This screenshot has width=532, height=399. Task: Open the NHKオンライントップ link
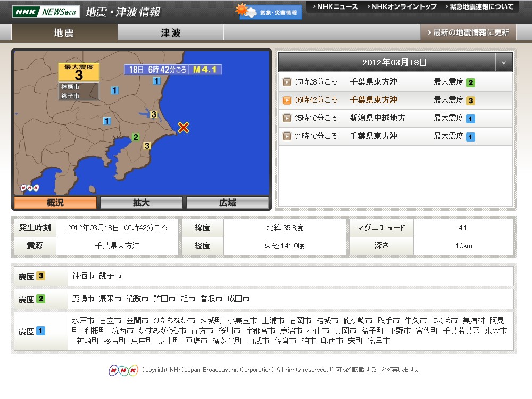pos(402,7)
